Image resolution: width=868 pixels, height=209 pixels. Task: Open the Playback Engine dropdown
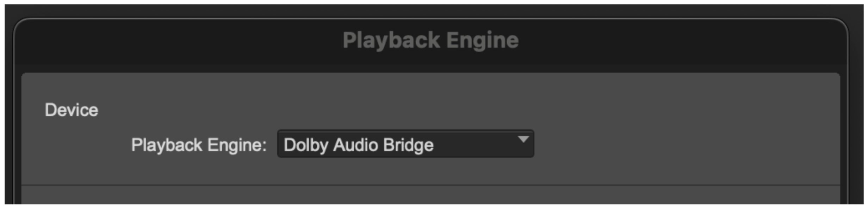coord(405,144)
